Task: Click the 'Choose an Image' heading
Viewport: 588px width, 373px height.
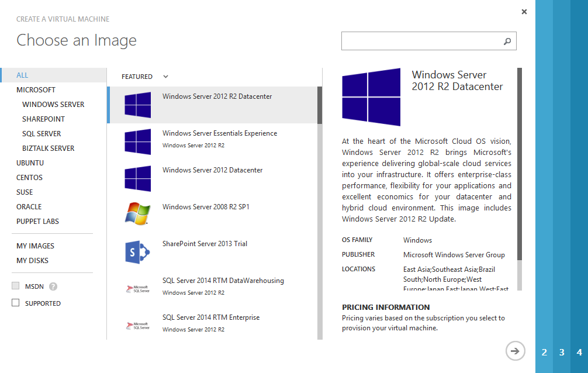Action: (x=77, y=40)
